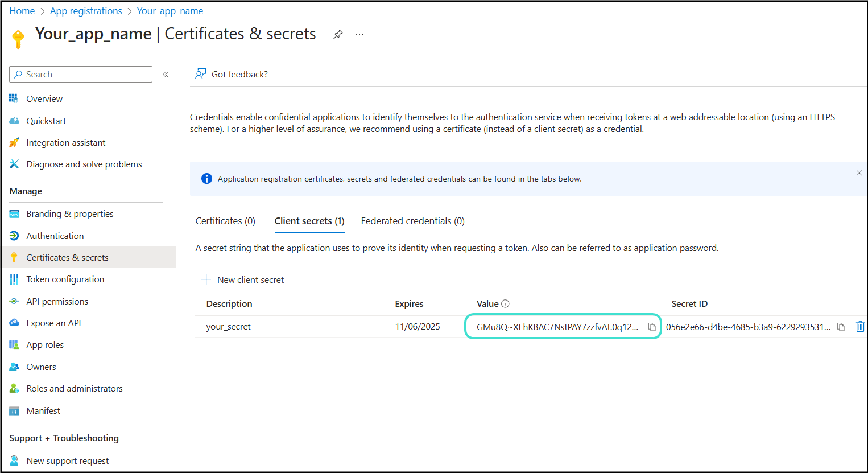The width and height of the screenshot is (868, 473).
Task: Click the Authentication arrow icon
Action: [x=14, y=236]
